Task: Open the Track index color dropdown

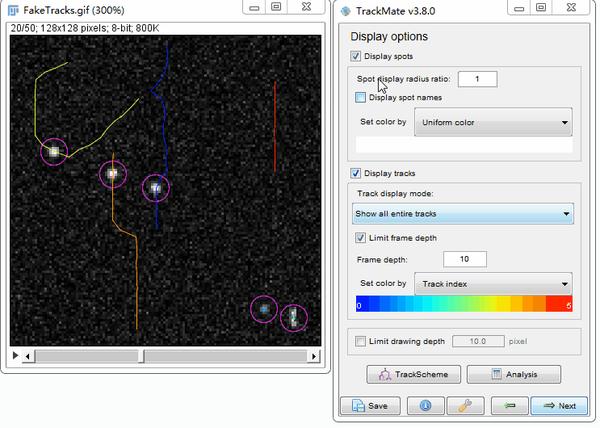Action: coord(493,284)
